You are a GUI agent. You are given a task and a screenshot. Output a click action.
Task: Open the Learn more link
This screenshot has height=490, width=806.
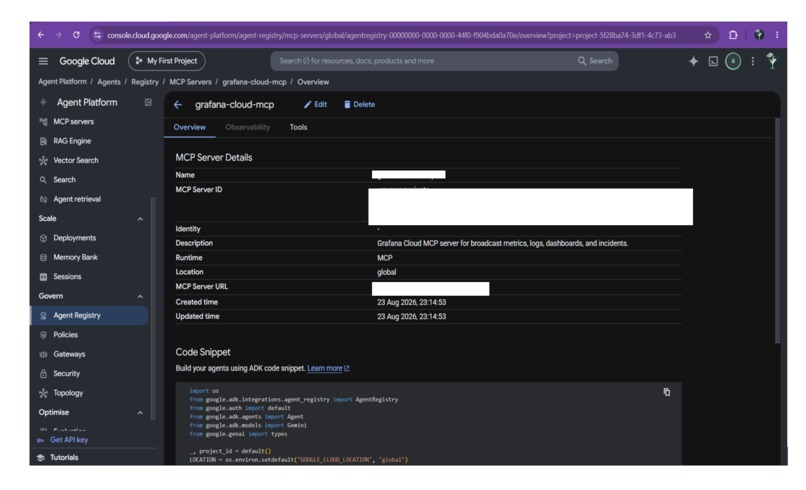pos(328,369)
